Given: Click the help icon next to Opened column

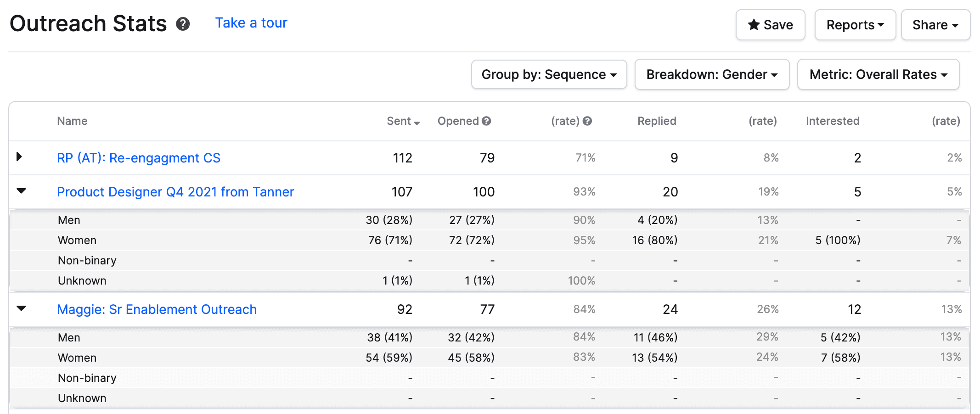Looking at the screenshot, I should [x=487, y=121].
